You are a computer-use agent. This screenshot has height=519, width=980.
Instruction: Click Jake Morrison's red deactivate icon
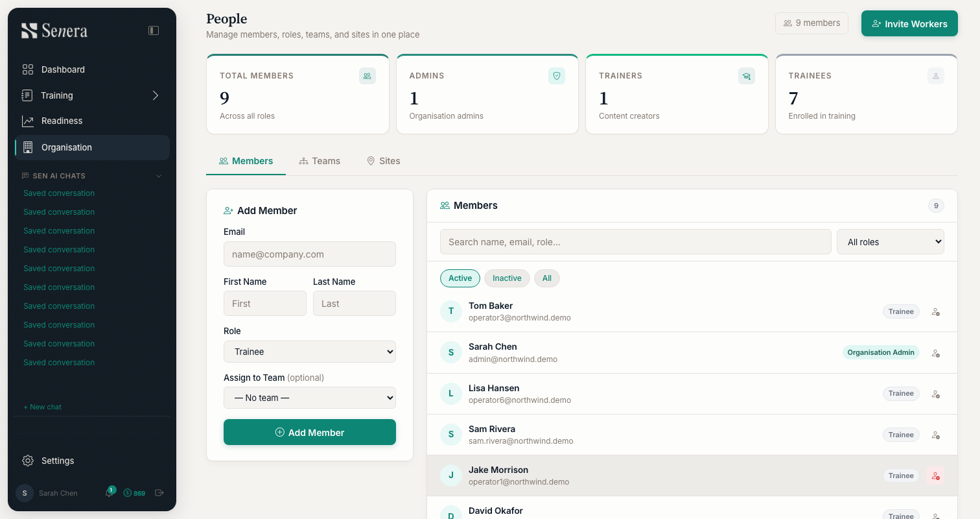pos(936,476)
